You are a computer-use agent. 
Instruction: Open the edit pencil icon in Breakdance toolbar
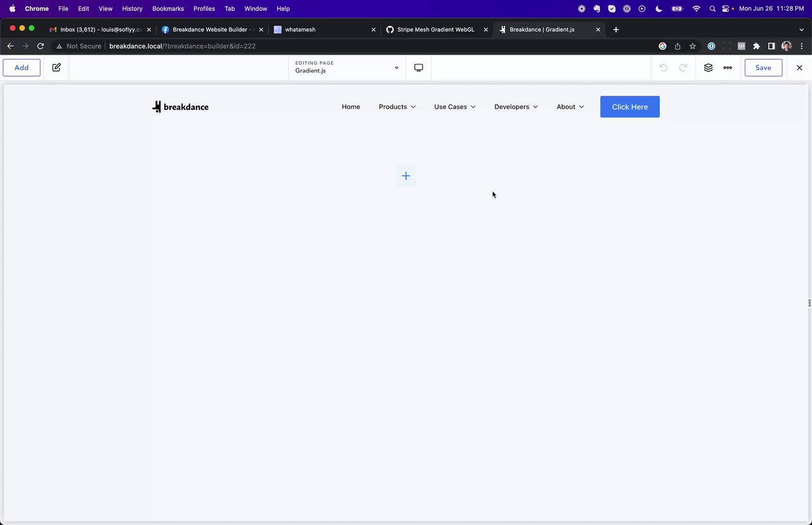(x=56, y=68)
